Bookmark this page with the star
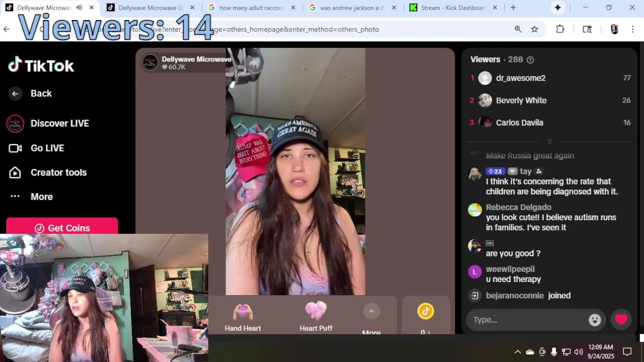The width and height of the screenshot is (644, 362). tap(534, 29)
